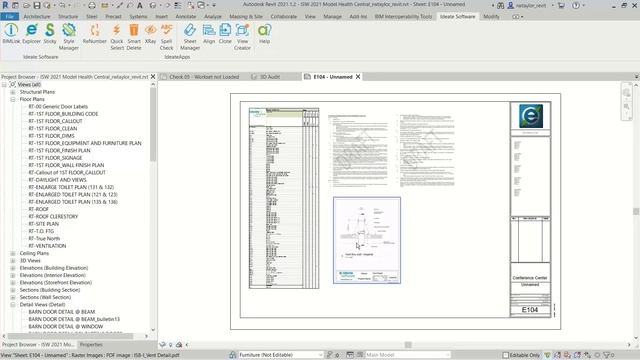Viewport: 640px width, 360px height.
Task: Activate the XRay tool
Action: tap(151, 33)
